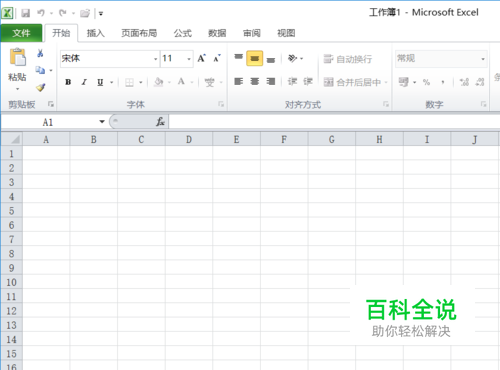Switch to the 审阅 Review tab
Viewport: 500px width, 370px height.
[x=252, y=33]
